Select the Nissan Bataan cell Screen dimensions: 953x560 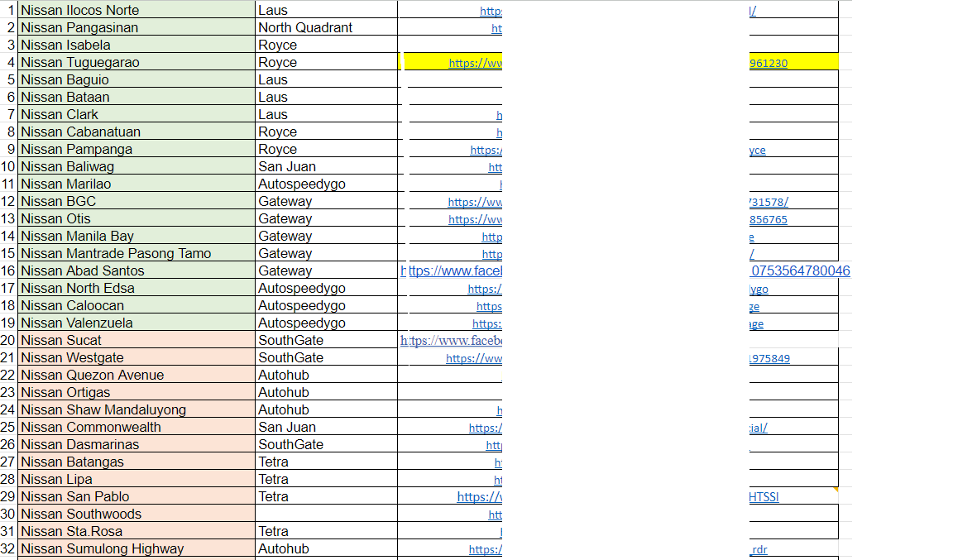pos(136,97)
